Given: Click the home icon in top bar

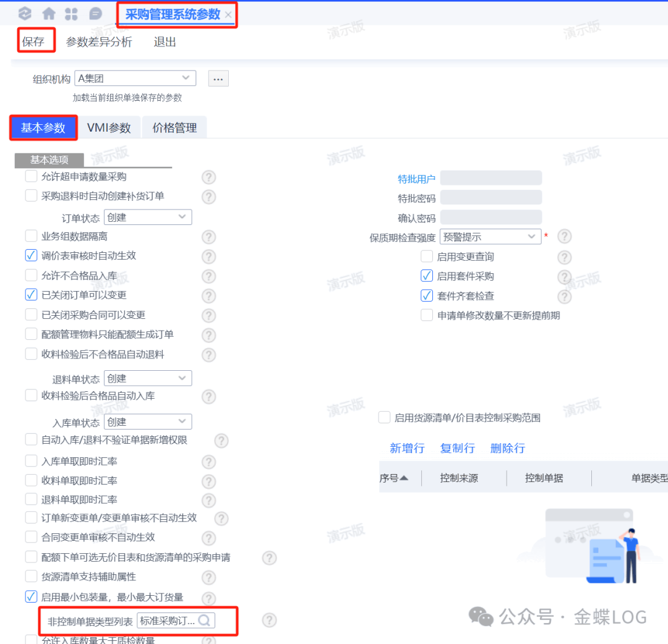Looking at the screenshot, I should pyautogui.click(x=48, y=14).
